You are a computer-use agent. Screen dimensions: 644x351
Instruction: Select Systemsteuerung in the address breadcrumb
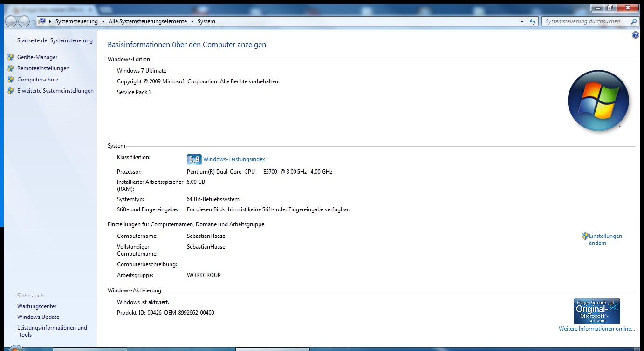(x=76, y=21)
